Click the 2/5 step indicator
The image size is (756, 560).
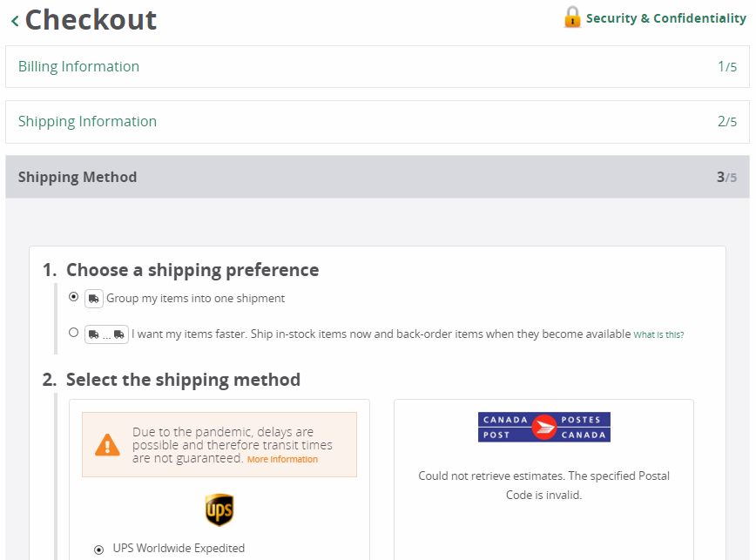[x=727, y=121]
